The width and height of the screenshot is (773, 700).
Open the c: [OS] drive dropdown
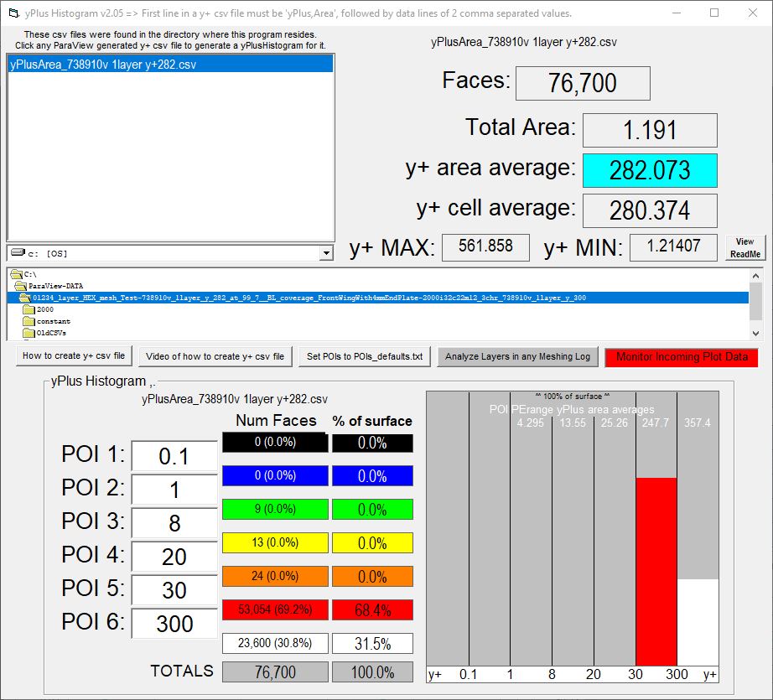[326, 253]
